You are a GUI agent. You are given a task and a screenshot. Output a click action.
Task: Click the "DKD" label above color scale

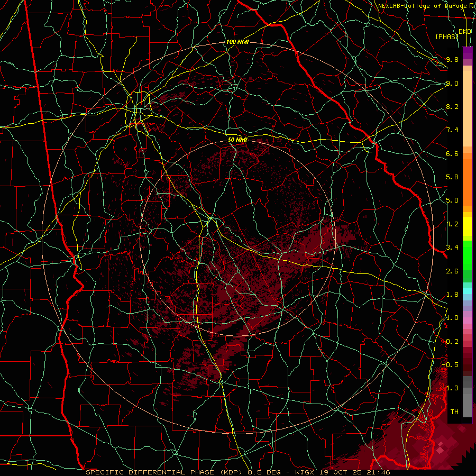point(465,32)
